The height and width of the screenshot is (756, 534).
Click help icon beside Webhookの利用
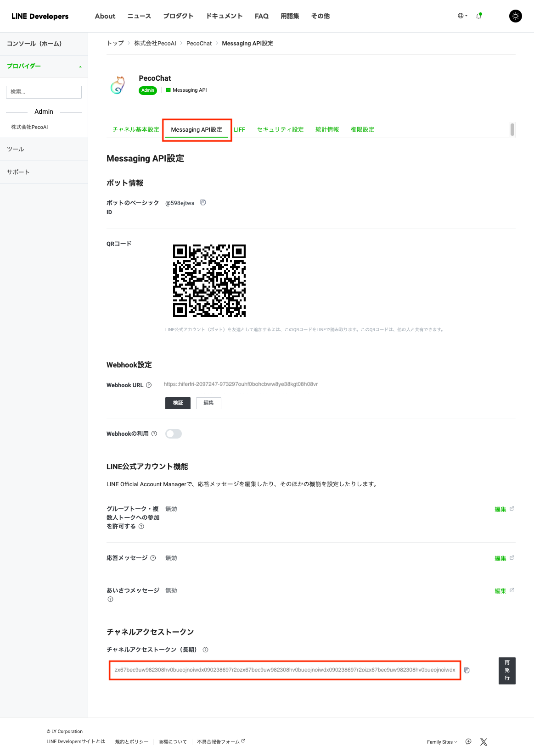coord(154,434)
